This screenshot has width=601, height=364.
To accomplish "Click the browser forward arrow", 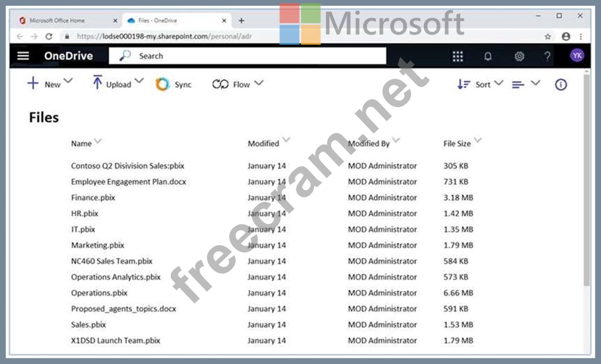I will (x=34, y=36).
